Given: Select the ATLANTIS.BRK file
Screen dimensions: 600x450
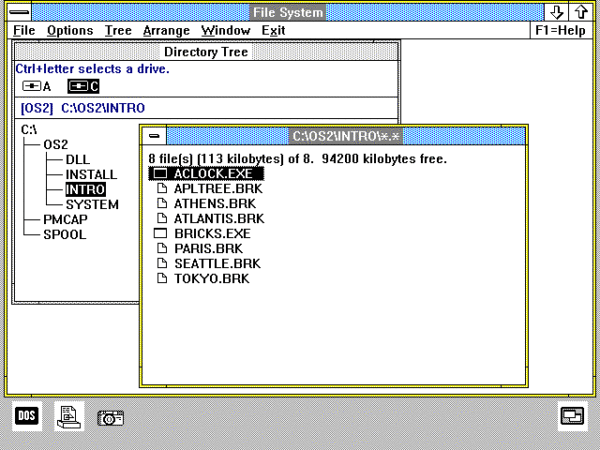Looking at the screenshot, I should 218,218.
